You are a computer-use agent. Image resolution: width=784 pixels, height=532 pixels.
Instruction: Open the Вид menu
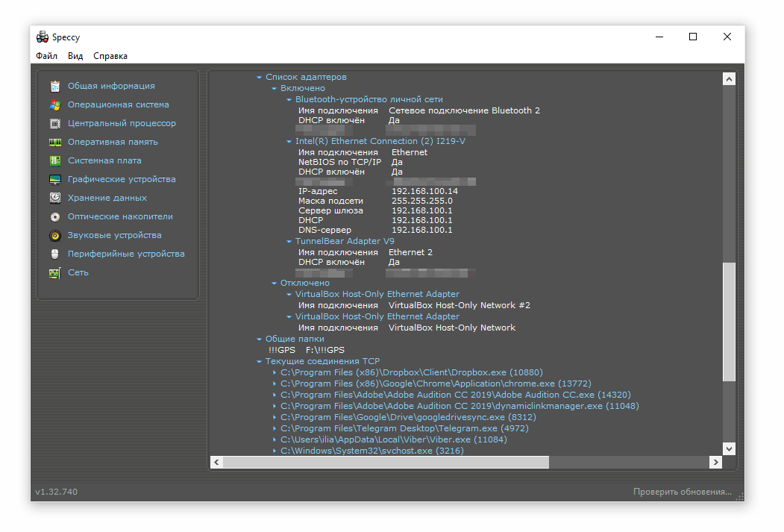click(x=75, y=56)
